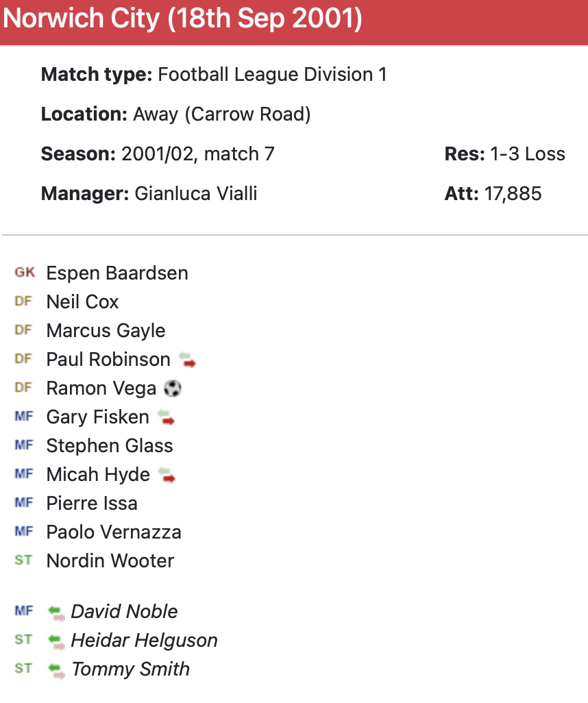588x703 pixels.
Task: Click the substitution arrows next to Micah Hyde
Action: pyautogui.click(x=167, y=475)
